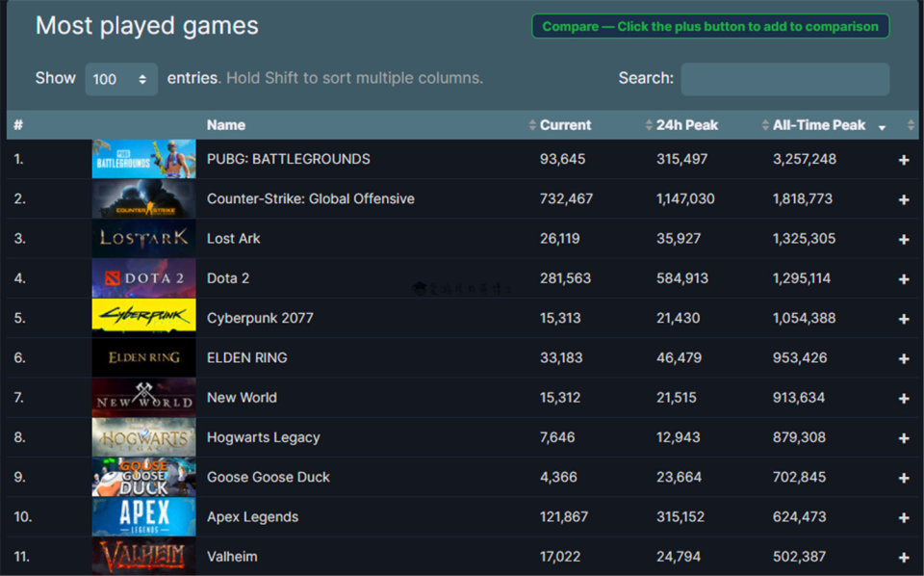Click the Goose Goose Duck logo image
The image size is (924, 576).
[x=143, y=477]
